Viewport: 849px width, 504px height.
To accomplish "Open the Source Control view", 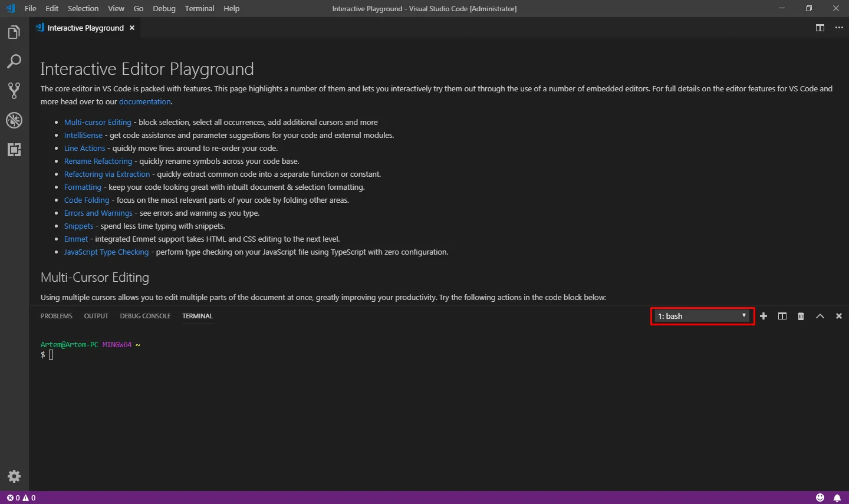I will 14,91.
